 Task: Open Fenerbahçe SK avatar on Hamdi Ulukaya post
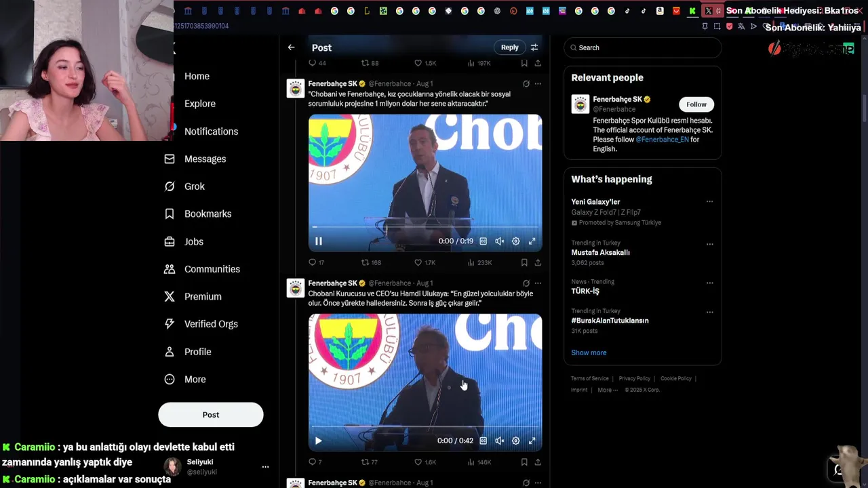click(296, 289)
